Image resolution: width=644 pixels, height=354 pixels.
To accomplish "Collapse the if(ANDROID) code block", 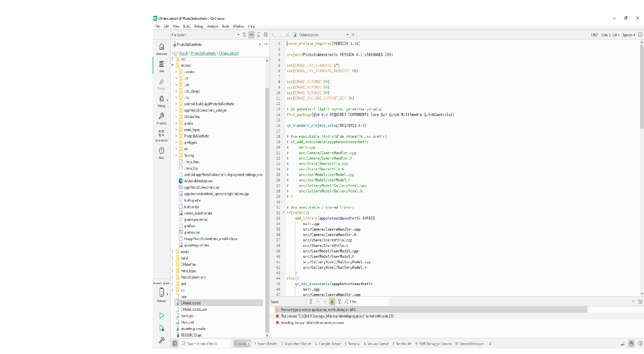I will tap(283, 213).
